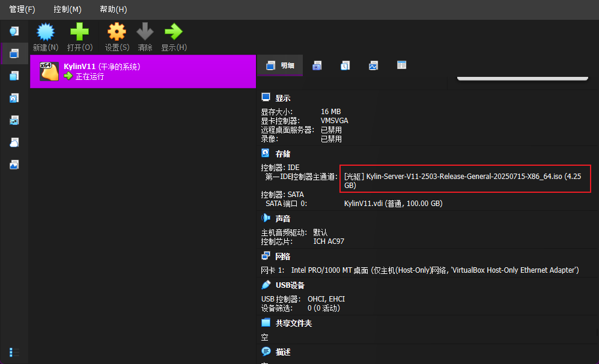Click the Intel PRO/1000 MT adapter link
This screenshot has height=364, width=599.
[x=435, y=270]
